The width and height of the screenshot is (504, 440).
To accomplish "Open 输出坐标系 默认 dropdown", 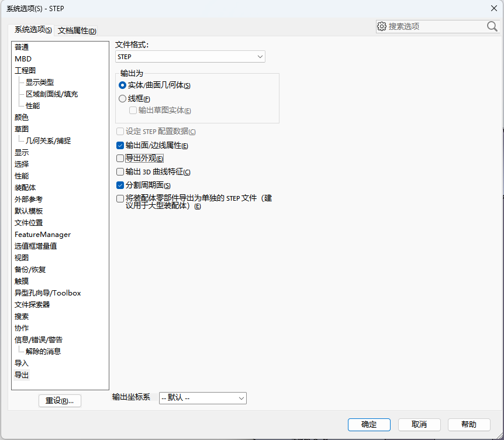I will pos(203,398).
